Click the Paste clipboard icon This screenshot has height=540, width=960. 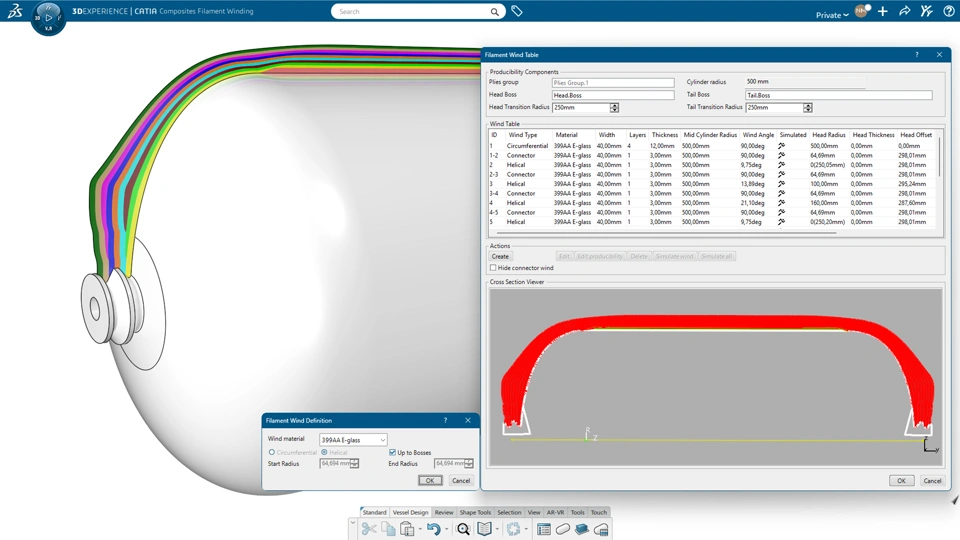[407, 529]
